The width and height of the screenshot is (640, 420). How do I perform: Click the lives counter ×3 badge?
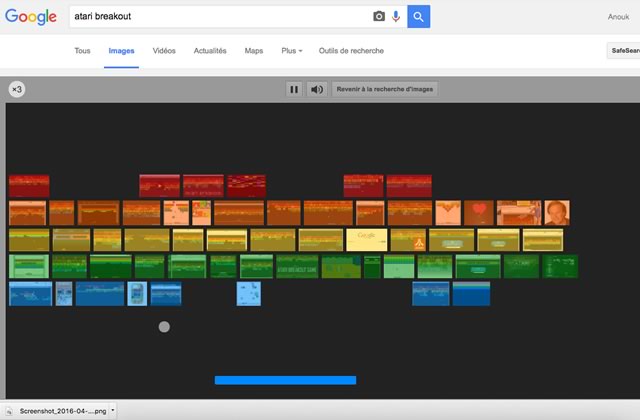[x=17, y=89]
